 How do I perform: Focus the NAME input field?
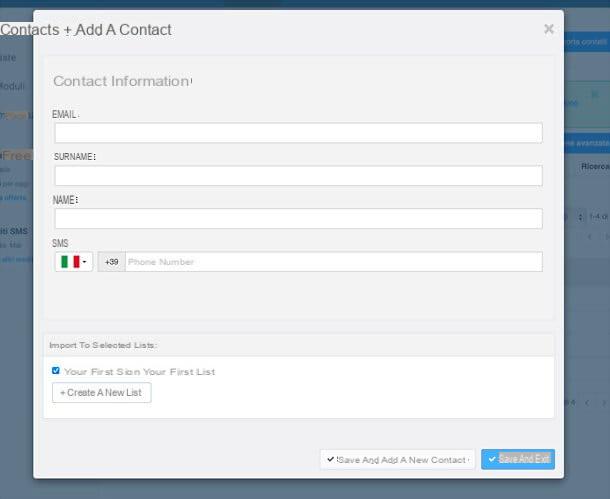click(x=298, y=218)
